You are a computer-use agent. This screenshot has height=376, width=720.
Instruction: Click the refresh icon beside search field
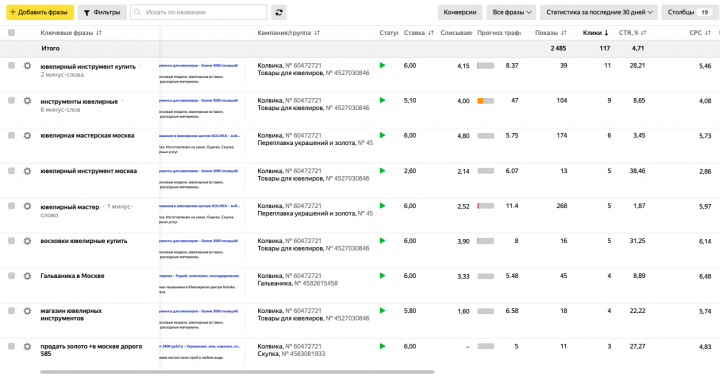[279, 12]
